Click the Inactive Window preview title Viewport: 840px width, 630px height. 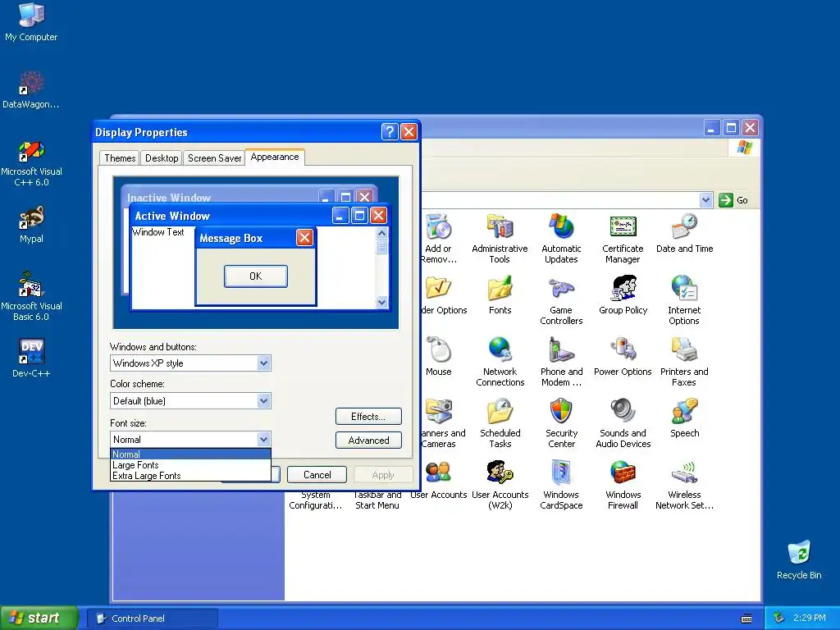tap(169, 198)
